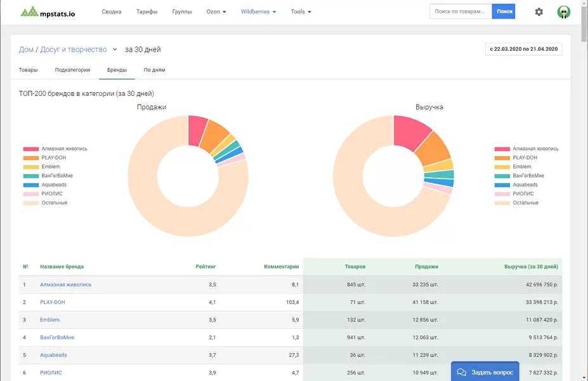588x381 pixels.
Task: Click the Дом breadcrumb link
Action: pos(26,49)
